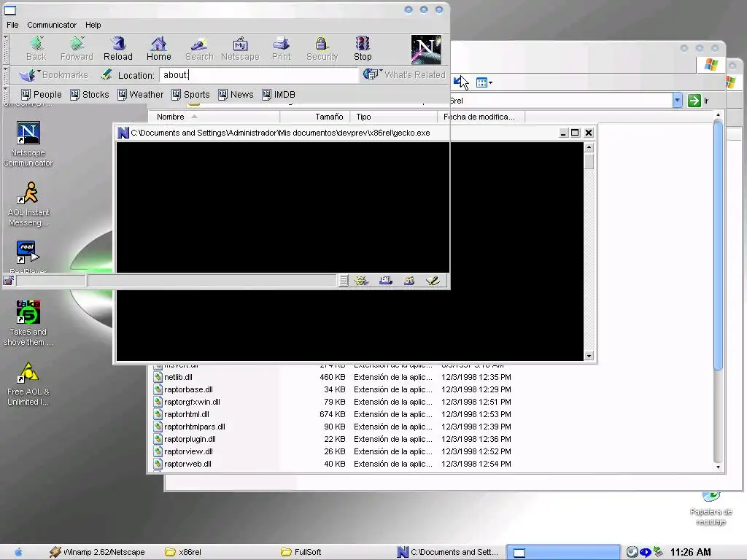Go to Home page in Netscape
Viewport: 747px width, 560px height.
tap(158, 49)
